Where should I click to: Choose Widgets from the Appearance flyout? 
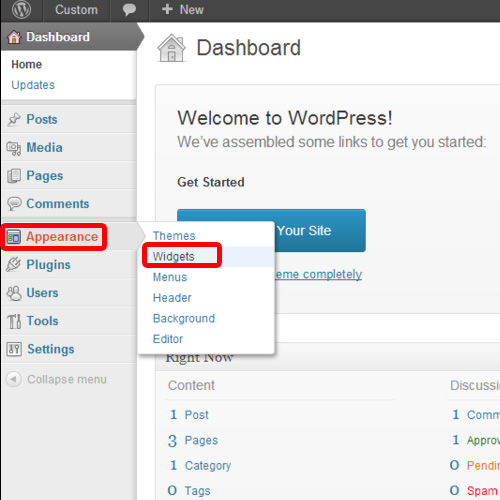tap(173, 256)
